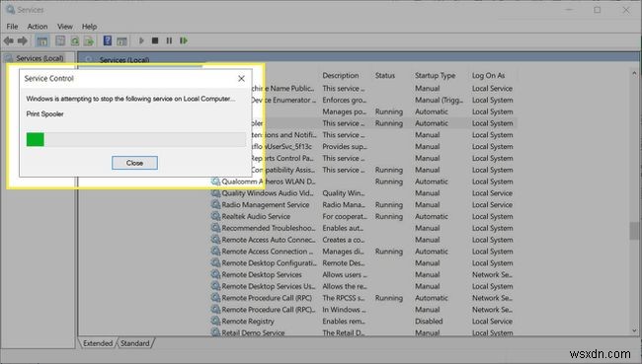Click the 'Creates a co..' description cell
This screenshot has width=642, height=364.
coord(343,240)
